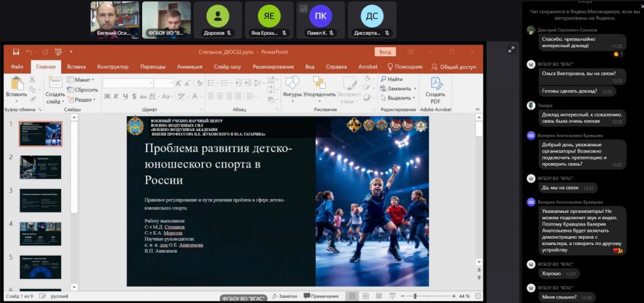Toggle Comments (Примечания) pane

coord(321,296)
